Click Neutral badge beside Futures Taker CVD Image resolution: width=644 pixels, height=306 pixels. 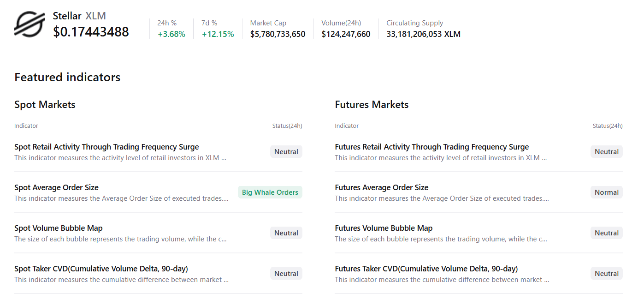point(606,274)
